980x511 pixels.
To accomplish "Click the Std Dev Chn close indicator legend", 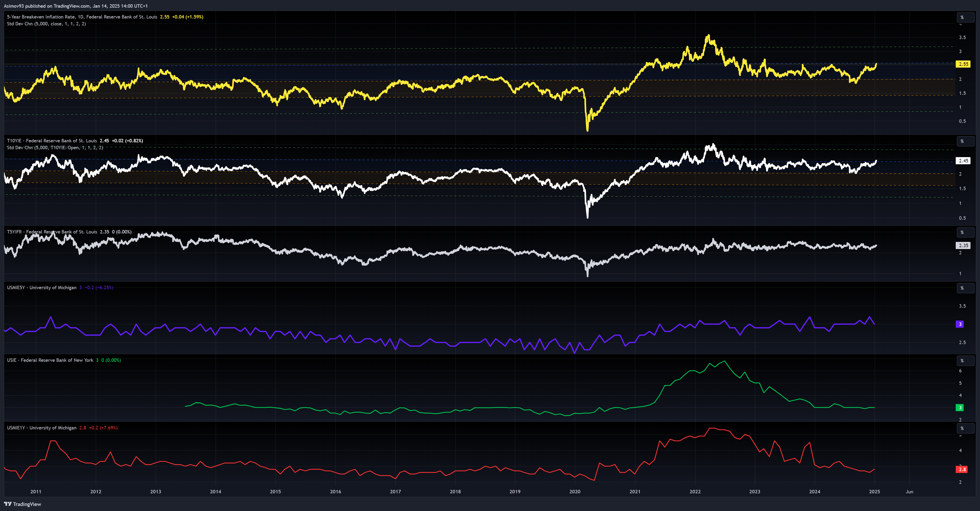I will [x=46, y=24].
